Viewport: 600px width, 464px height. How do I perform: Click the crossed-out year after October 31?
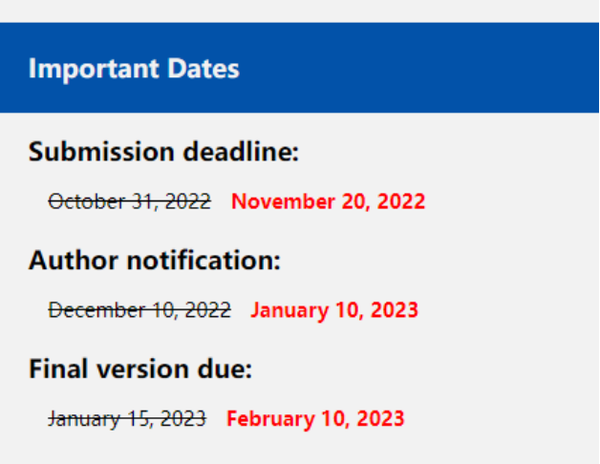tap(188, 202)
